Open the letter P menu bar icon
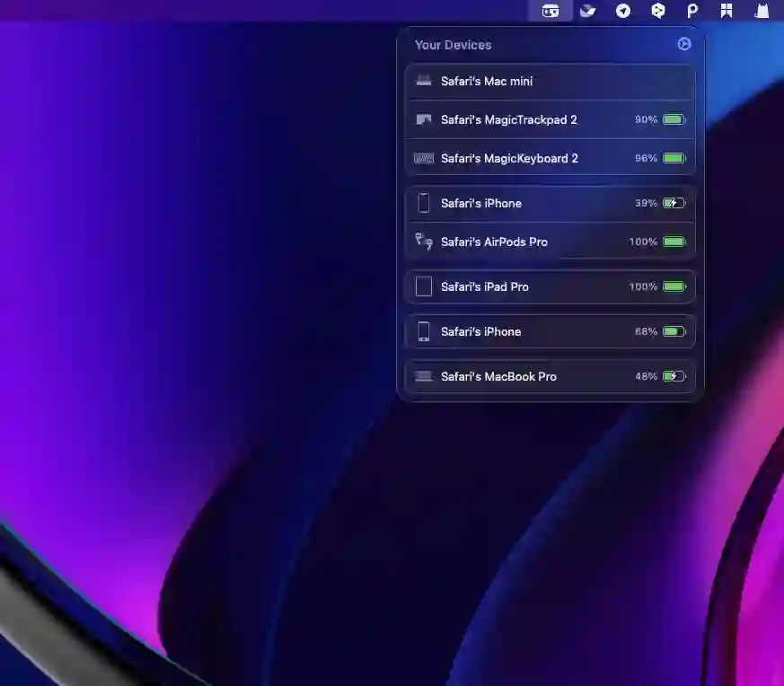784x686 pixels. point(692,11)
